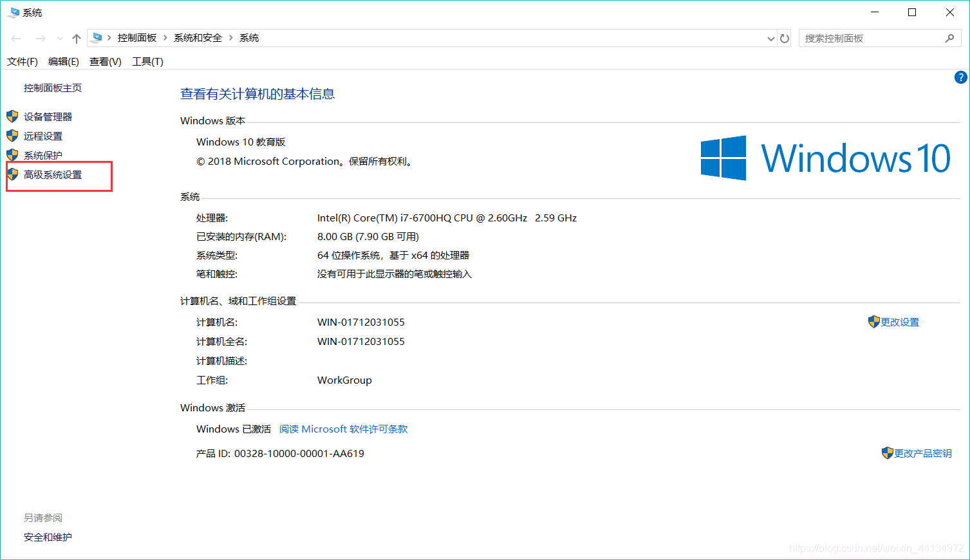Click shield icon beside 系统保护

pos(12,155)
